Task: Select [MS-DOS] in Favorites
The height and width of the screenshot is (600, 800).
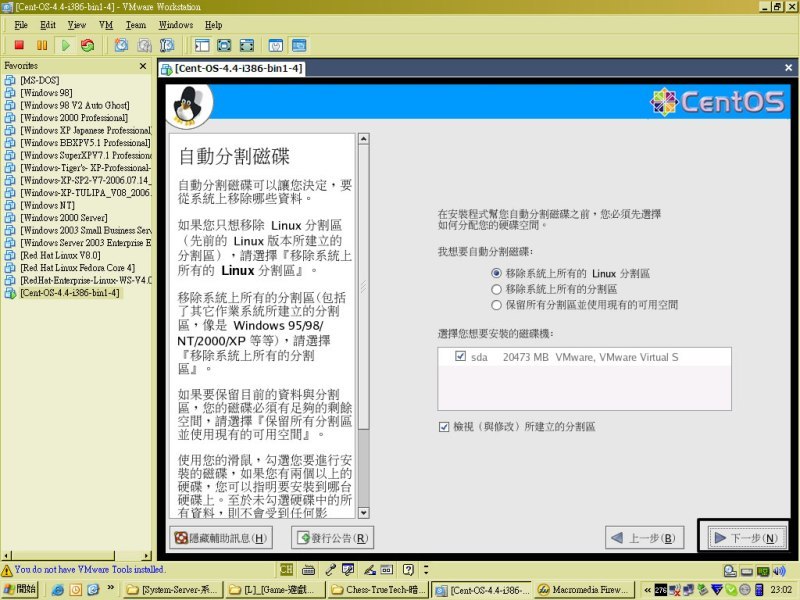Action: [40, 80]
